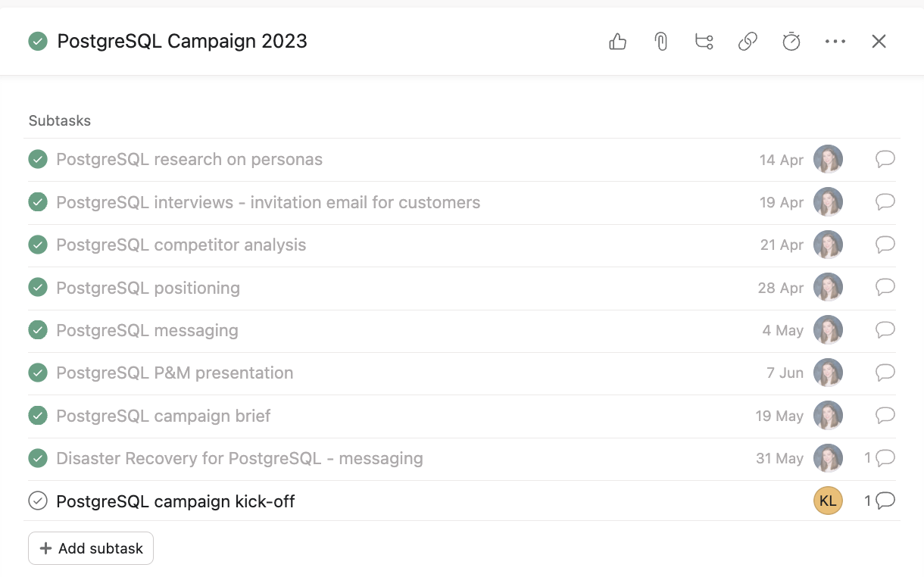
Task: Click the subtask branch icon in header
Action: (704, 42)
